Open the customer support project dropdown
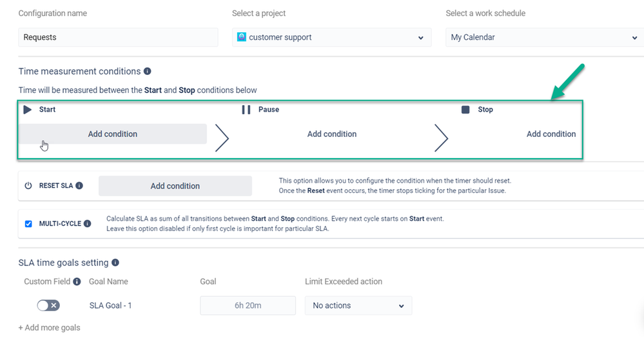The width and height of the screenshot is (644, 337). 331,37
